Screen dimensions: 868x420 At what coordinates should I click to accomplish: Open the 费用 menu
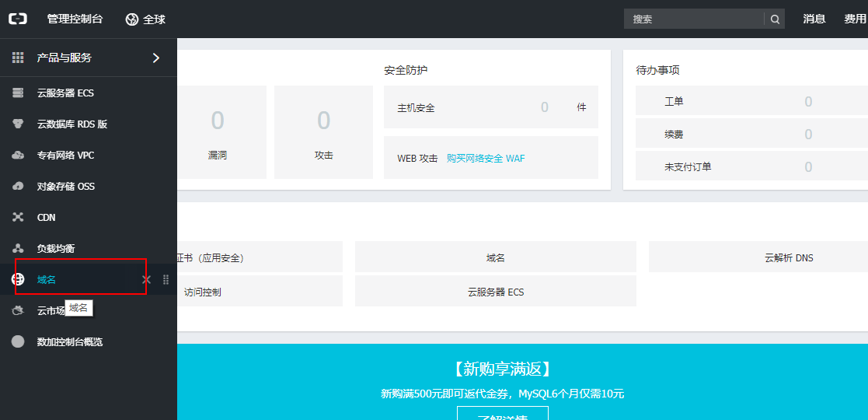pyautogui.click(x=856, y=19)
